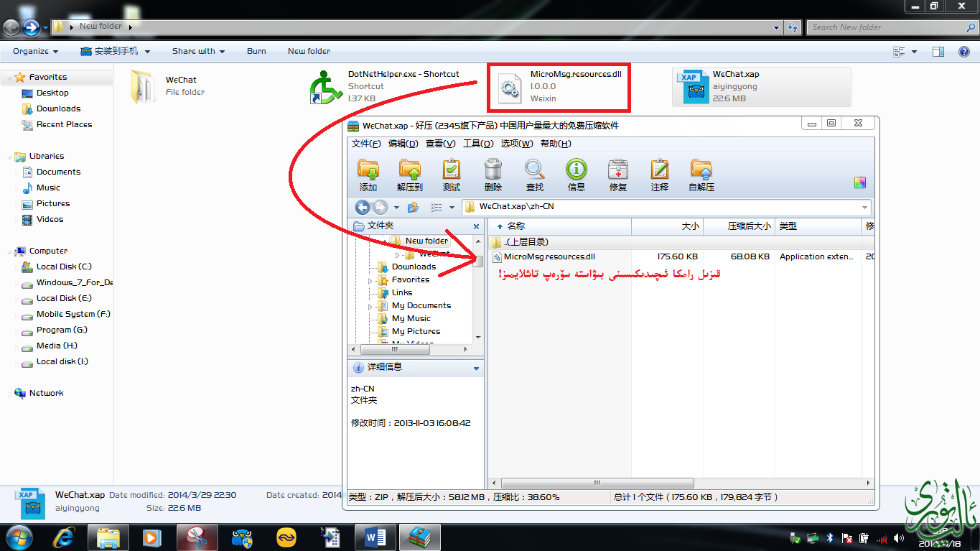Open the 编辑(D) menu

click(403, 144)
